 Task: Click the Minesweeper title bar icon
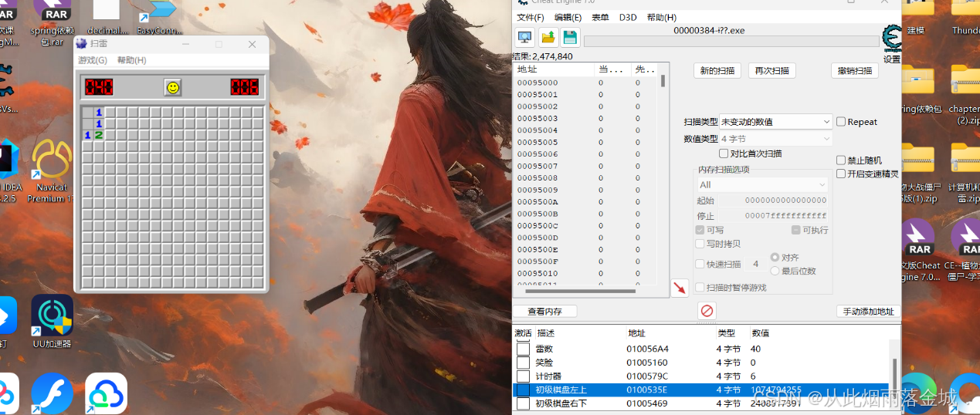[x=82, y=44]
